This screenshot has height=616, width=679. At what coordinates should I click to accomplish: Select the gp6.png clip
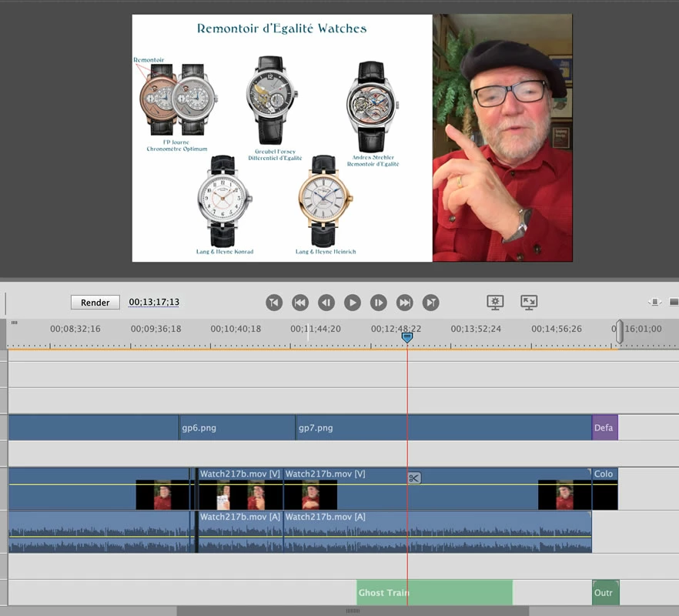pyautogui.click(x=237, y=427)
